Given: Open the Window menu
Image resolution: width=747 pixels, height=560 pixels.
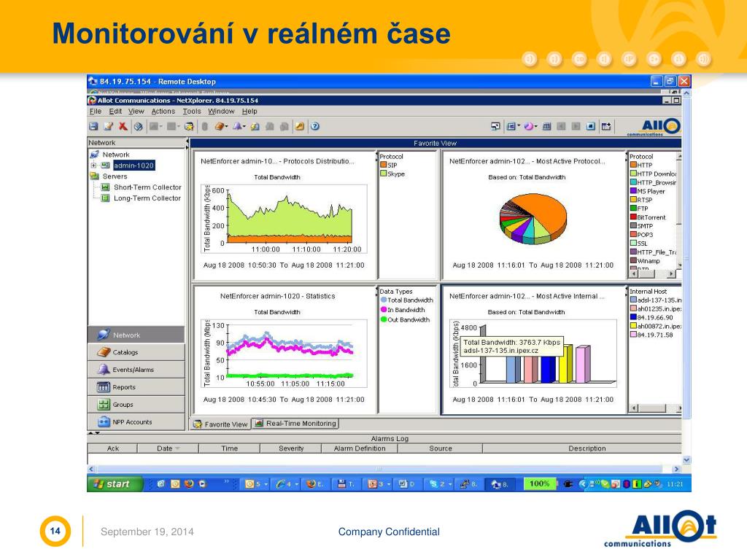Looking at the screenshot, I should (x=221, y=112).
